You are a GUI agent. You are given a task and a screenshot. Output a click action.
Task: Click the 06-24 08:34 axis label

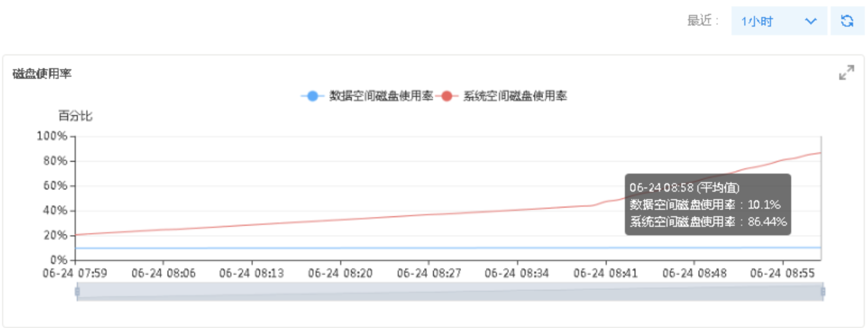pos(517,273)
